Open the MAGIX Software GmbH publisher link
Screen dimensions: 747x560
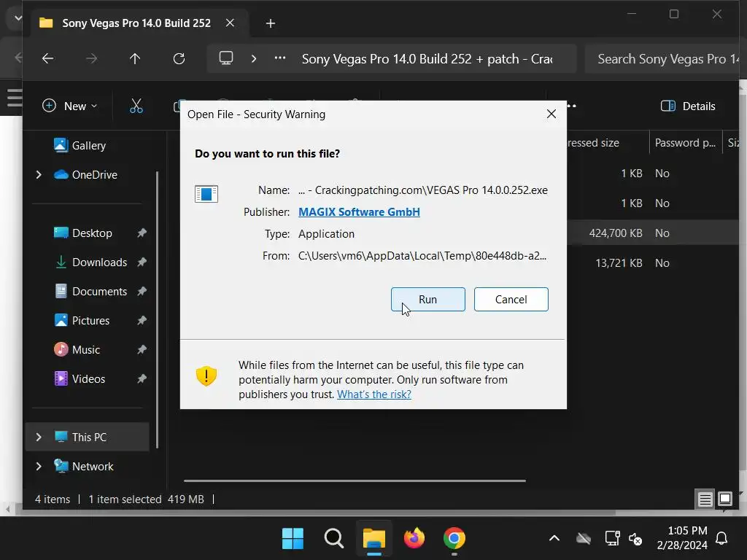[359, 212]
